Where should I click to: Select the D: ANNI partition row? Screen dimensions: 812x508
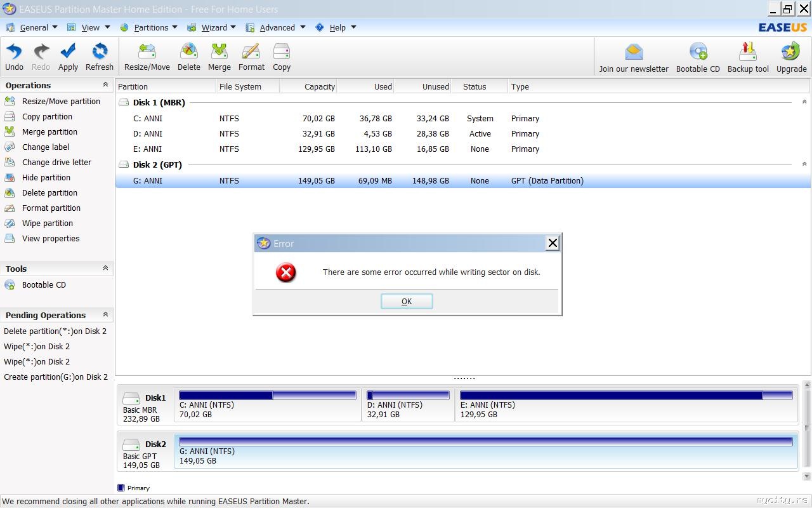point(462,134)
